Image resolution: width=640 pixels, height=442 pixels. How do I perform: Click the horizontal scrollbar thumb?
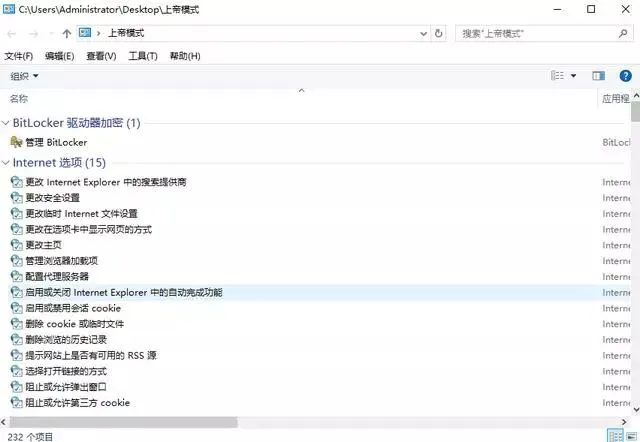tap(123, 422)
